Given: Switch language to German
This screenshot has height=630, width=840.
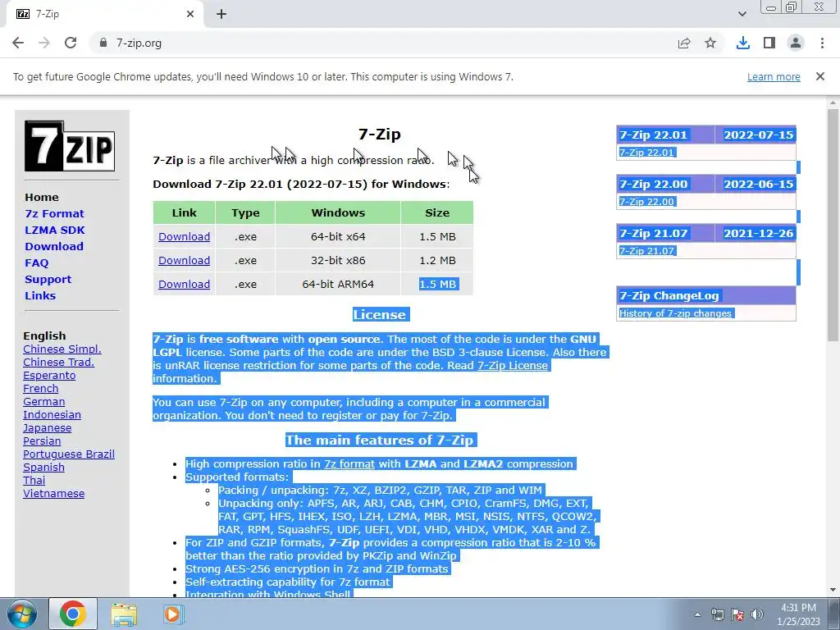Looking at the screenshot, I should 44,402.
